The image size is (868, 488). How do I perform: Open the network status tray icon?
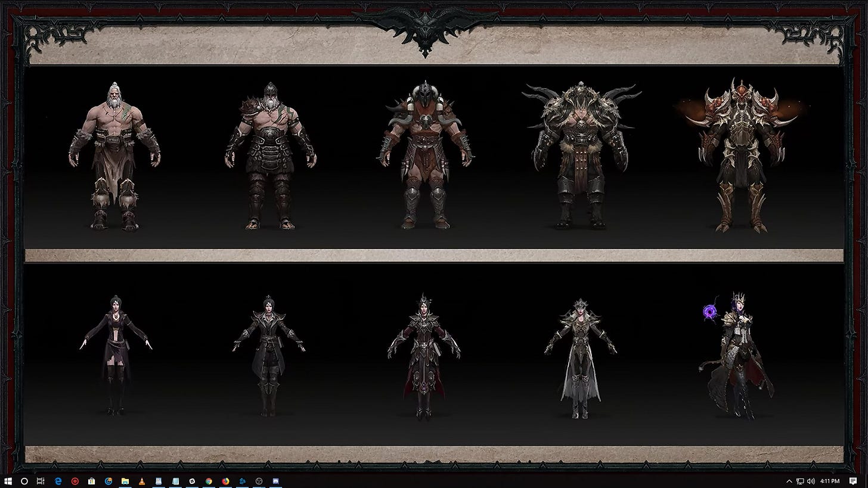pos(800,481)
